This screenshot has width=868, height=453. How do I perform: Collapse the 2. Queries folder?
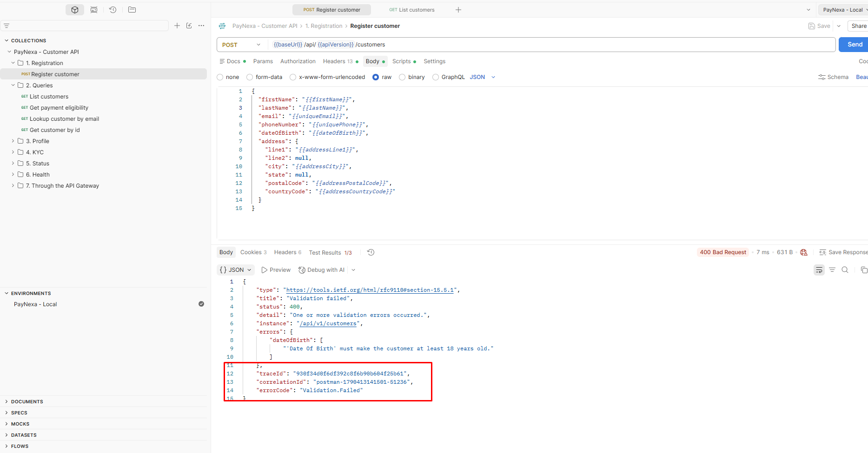pyautogui.click(x=13, y=85)
